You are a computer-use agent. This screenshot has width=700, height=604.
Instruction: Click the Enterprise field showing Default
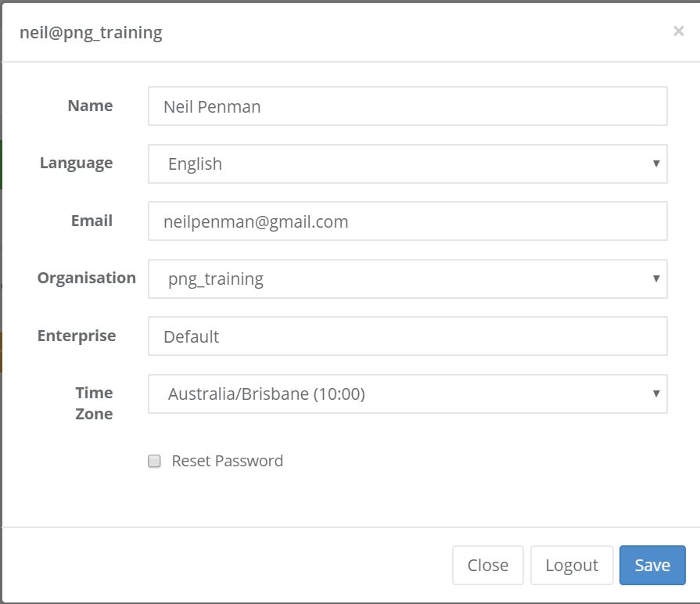407,336
